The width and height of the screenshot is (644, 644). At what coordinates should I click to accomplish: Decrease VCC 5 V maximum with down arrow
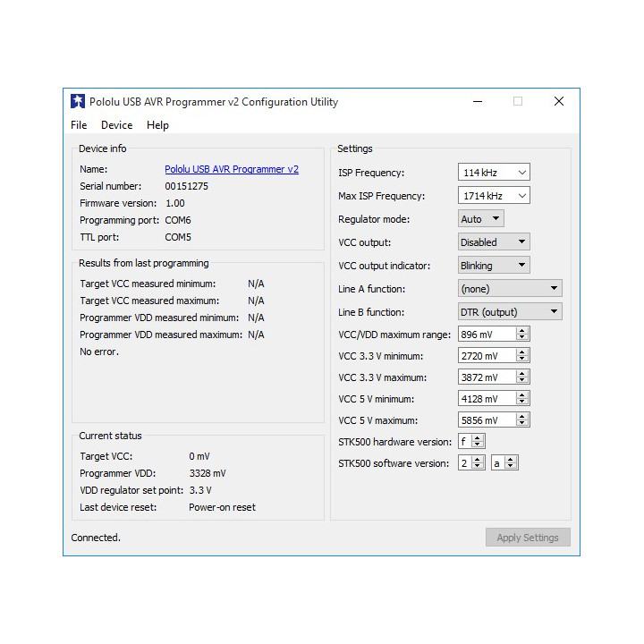coord(522,423)
